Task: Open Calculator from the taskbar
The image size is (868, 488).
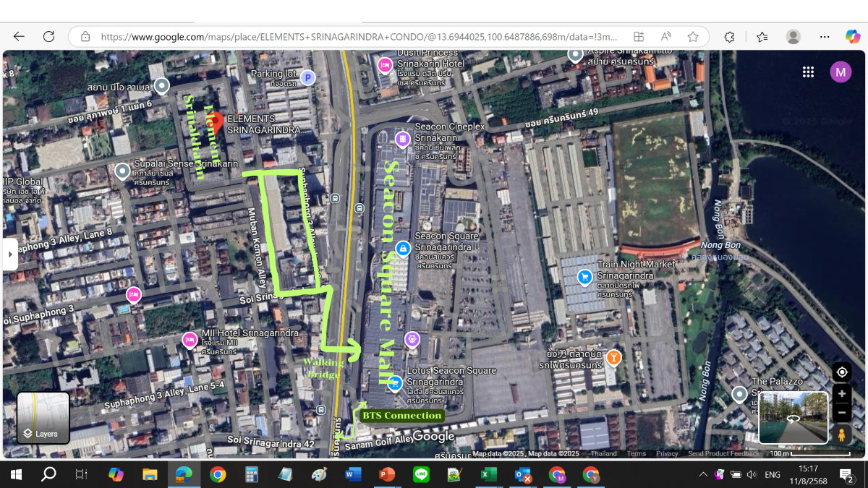Action: click(x=252, y=474)
